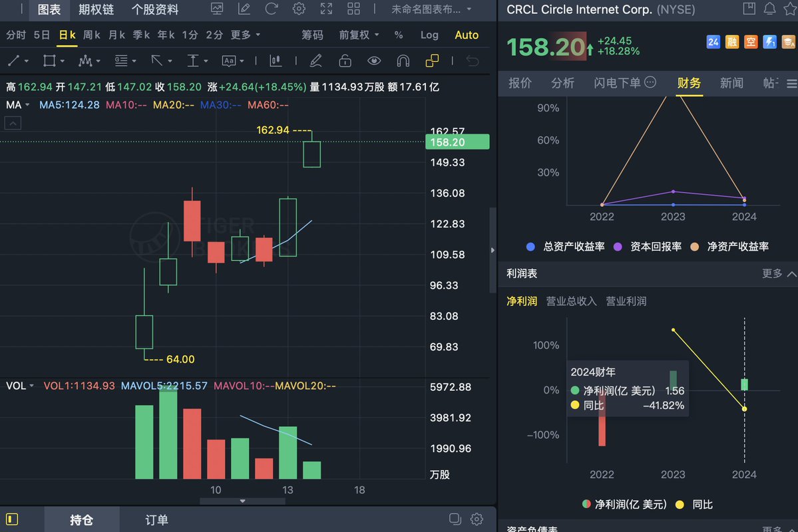The width and height of the screenshot is (798, 532).
Task: Toggle the 资本回报率 purple legend dot
Action: (x=618, y=247)
